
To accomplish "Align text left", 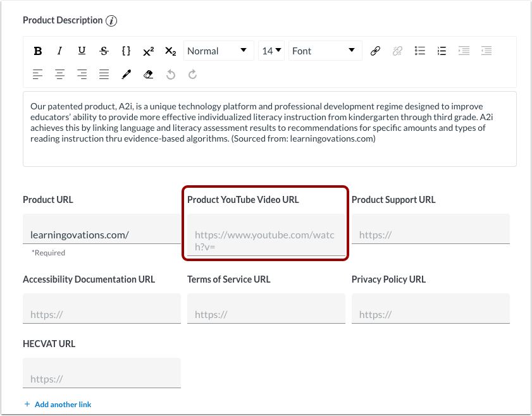I will pyautogui.click(x=38, y=74).
